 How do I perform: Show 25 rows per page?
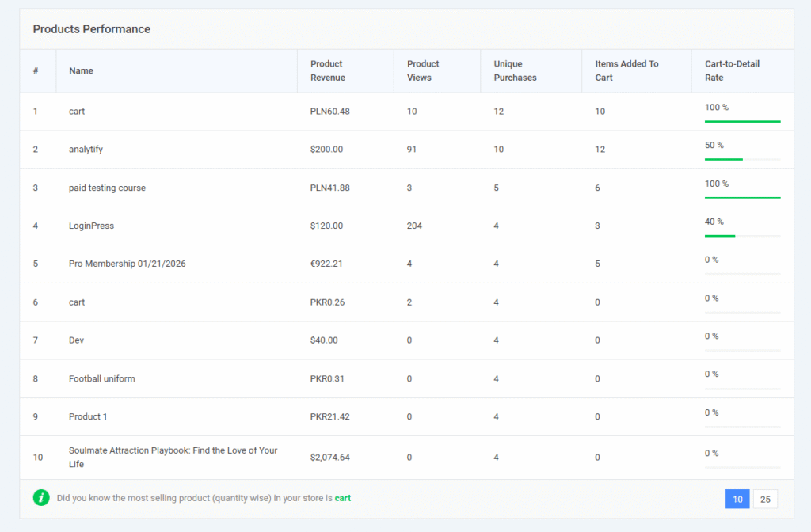[x=766, y=499]
